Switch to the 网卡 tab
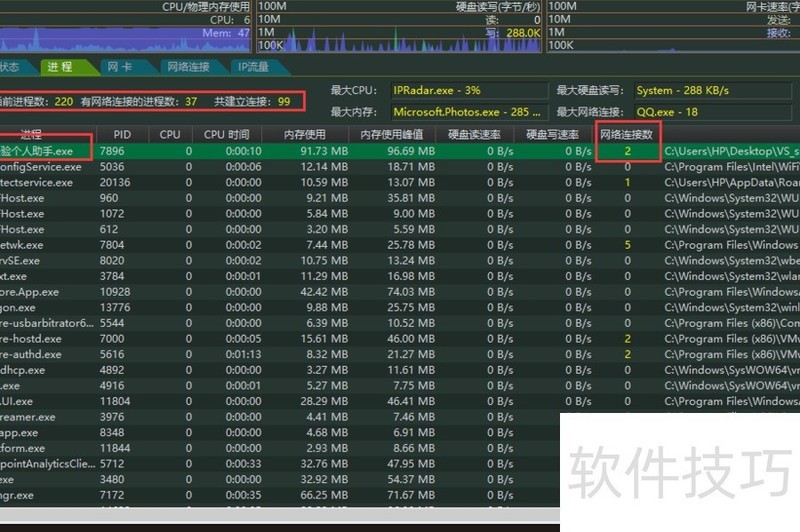Image resolution: width=800 pixels, height=532 pixels. (x=121, y=67)
